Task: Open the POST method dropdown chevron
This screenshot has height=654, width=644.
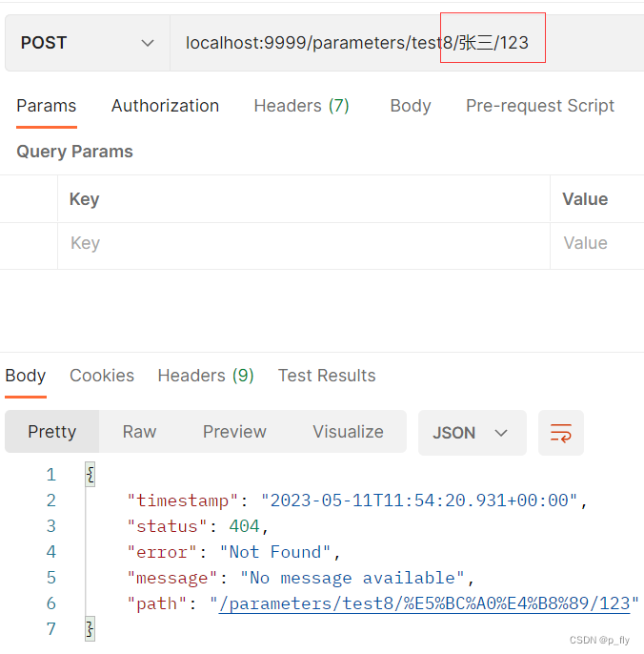Action: coord(148,43)
